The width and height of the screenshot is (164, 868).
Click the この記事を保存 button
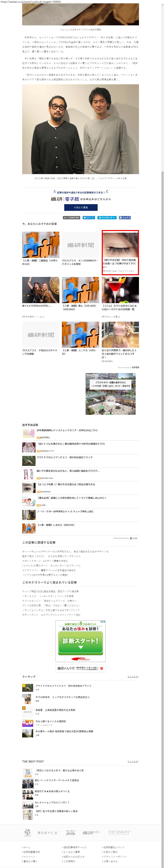(71, 218)
